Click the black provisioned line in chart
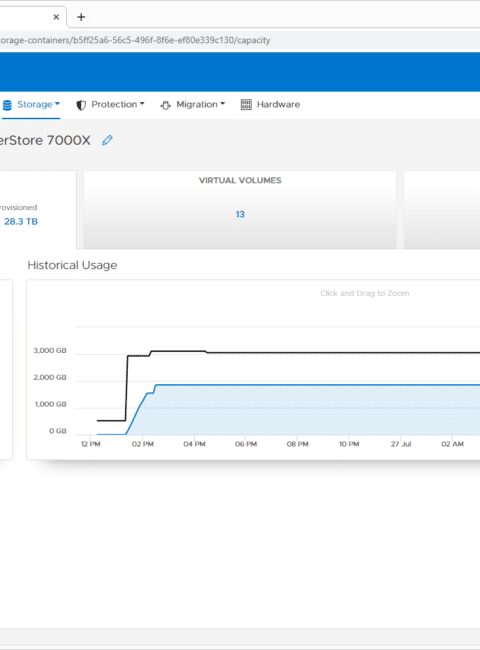The width and height of the screenshot is (480, 650). click(332, 353)
